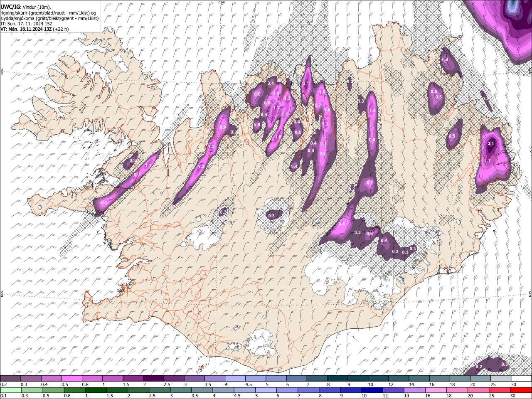Click the 'rigning/skúrir' legend description line

pyautogui.click(x=49, y=12)
